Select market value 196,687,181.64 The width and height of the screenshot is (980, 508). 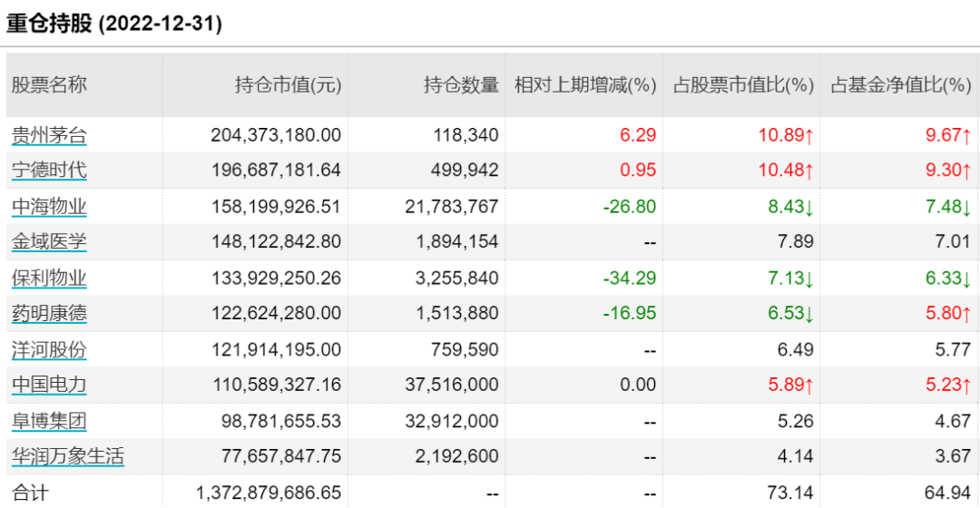276,170
